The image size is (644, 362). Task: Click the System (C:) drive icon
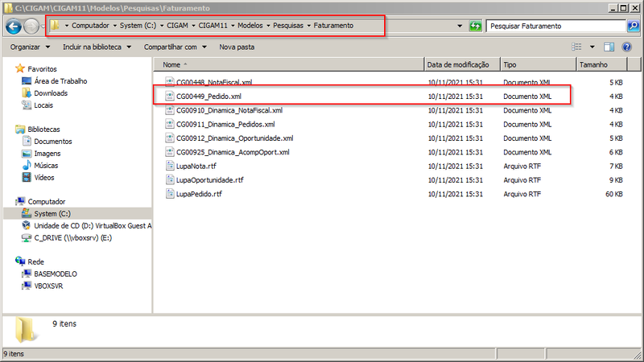[27, 213]
